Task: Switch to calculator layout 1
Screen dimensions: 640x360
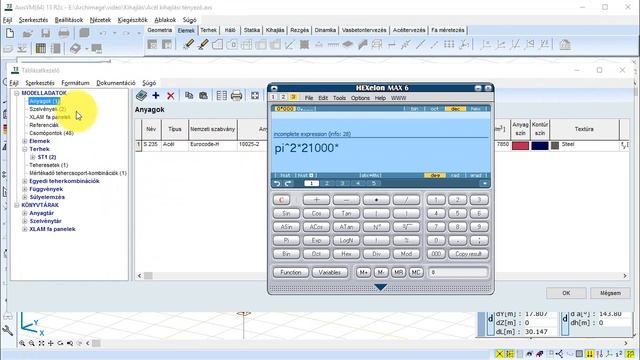Action: click(273, 97)
